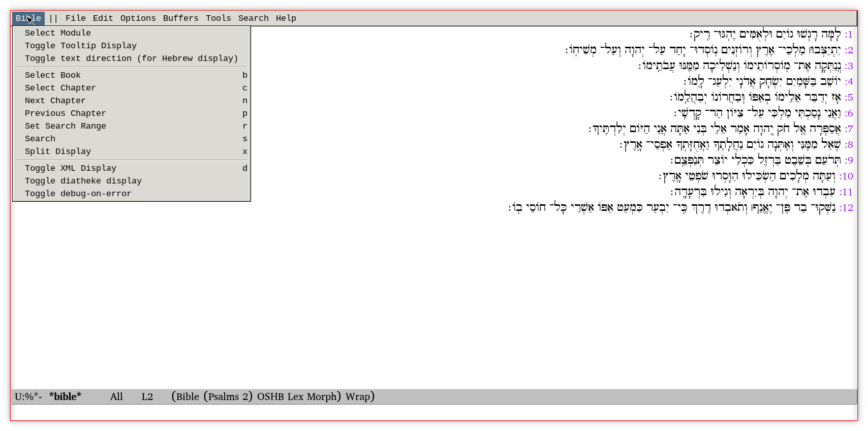Click the *bible* buffer name in mode line

[x=65, y=396]
